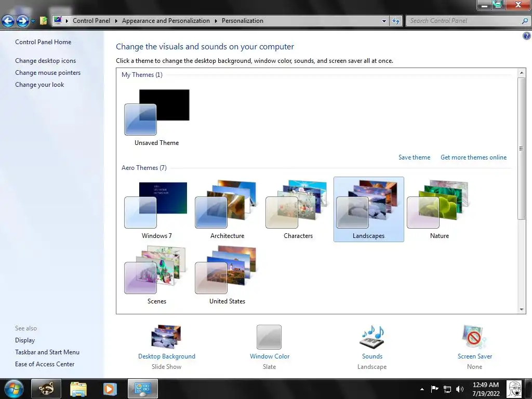The image size is (532, 399).
Task: Open the network tray icon
Action: [447, 389]
